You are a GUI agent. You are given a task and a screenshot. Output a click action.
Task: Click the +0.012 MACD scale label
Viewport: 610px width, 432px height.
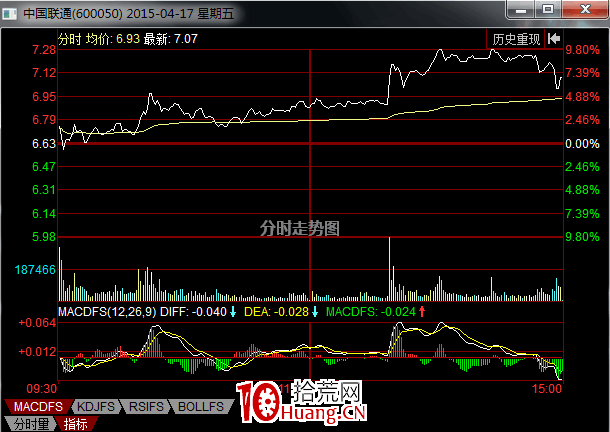[37, 351]
